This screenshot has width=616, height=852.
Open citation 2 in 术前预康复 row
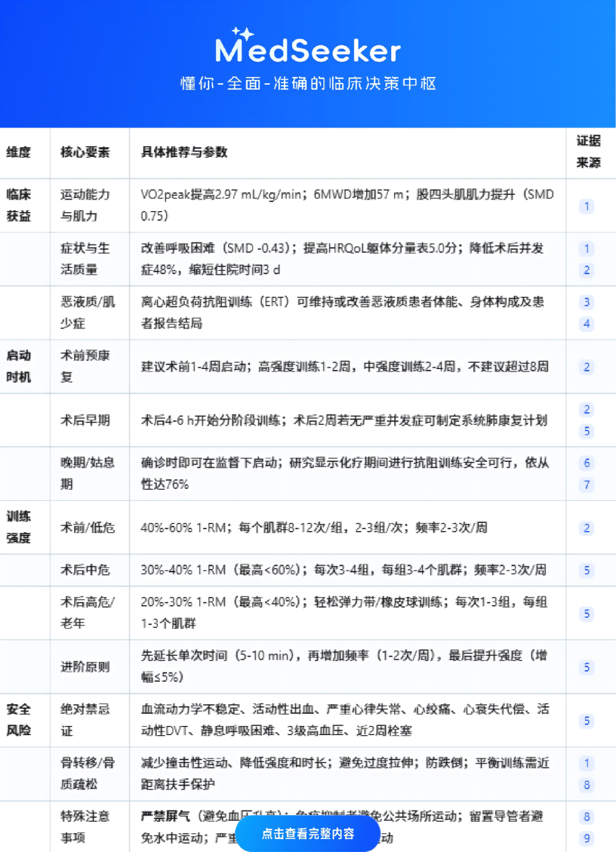tap(586, 367)
